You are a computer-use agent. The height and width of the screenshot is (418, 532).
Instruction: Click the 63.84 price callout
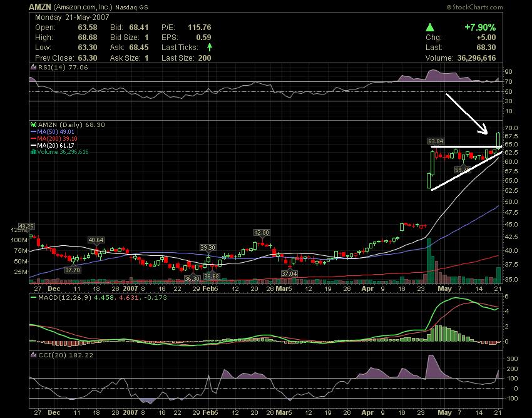(x=436, y=141)
